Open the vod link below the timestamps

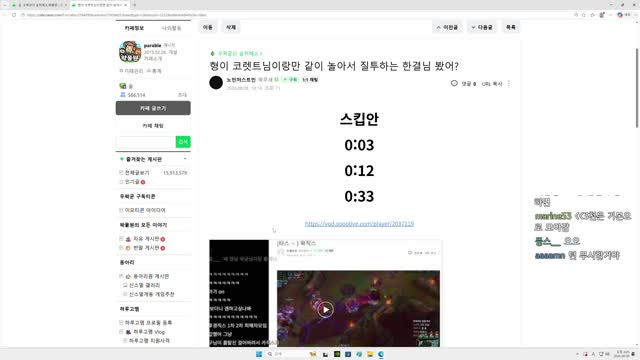[x=359, y=224]
